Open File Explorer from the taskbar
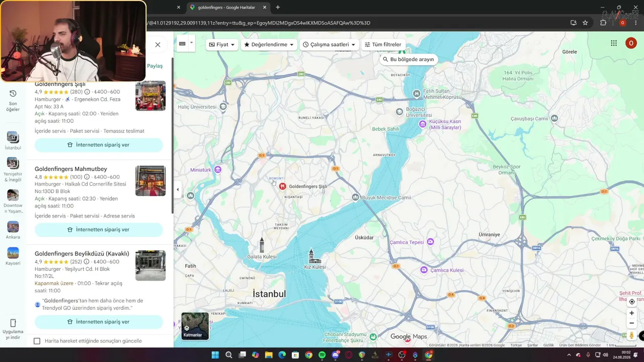644x362 pixels. pos(269,355)
